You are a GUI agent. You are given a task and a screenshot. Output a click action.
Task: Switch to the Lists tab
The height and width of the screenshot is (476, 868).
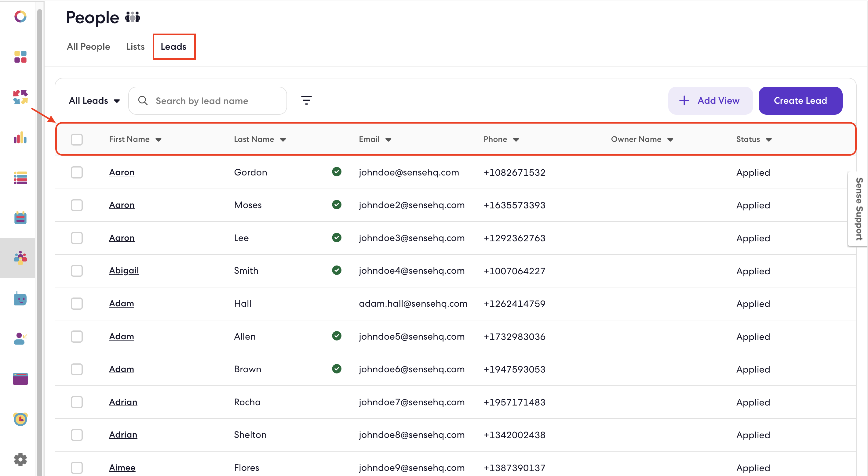click(x=135, y=46)
